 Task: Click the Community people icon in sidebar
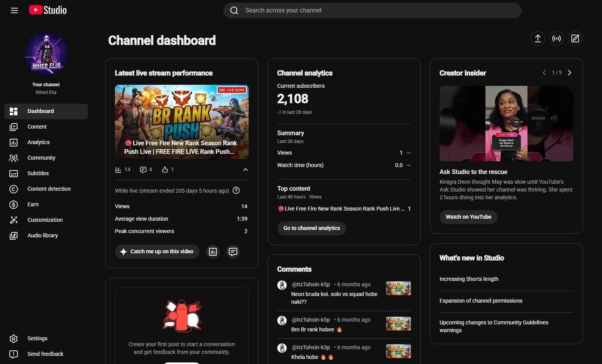14,158
